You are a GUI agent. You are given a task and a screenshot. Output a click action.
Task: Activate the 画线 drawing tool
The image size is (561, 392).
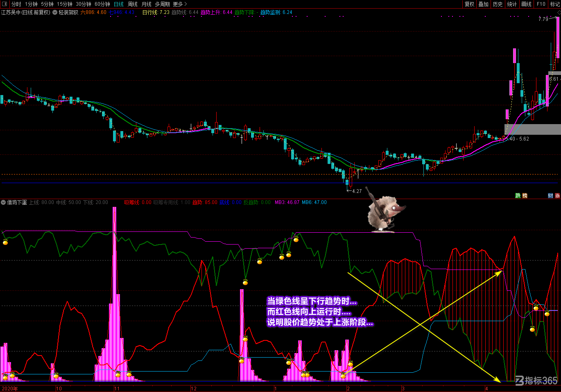(x=527, y=4)
